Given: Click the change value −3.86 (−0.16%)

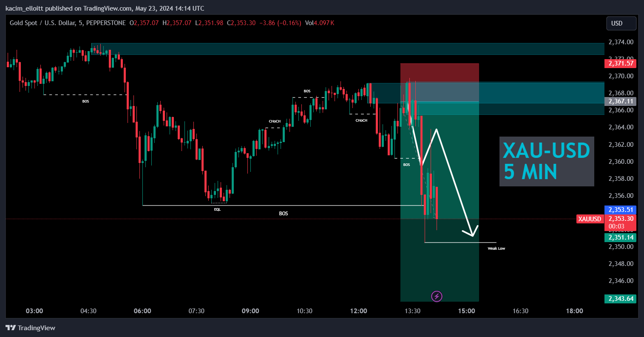Looking at the screenshot, I should click(x=280, y=23).
